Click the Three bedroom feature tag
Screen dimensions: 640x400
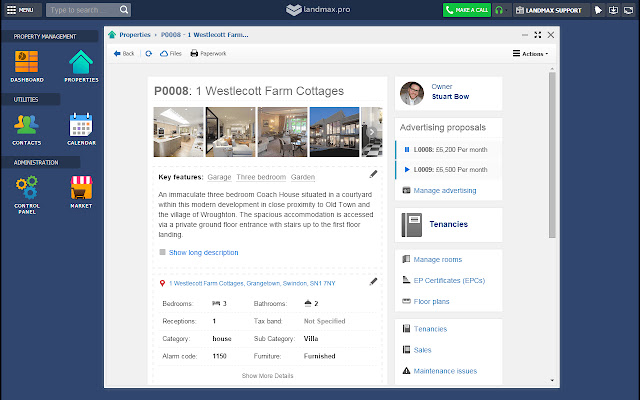coord(261,177)
